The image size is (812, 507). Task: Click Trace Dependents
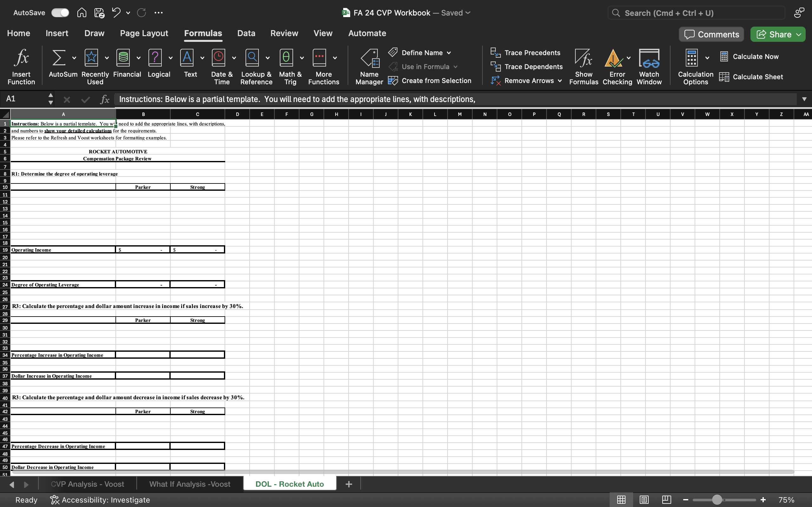tap(526, 67)
